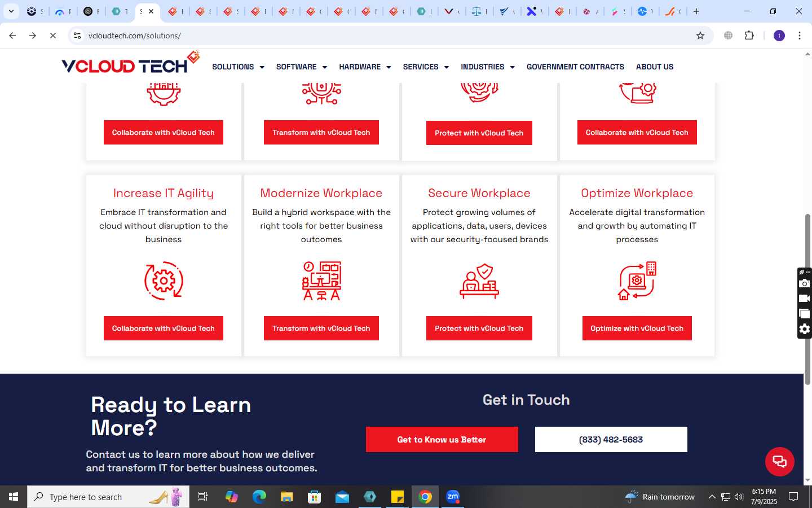Click the Modernize Workplace office icon
The height and width of the screenshot is (508, 812).
(321, 281)
